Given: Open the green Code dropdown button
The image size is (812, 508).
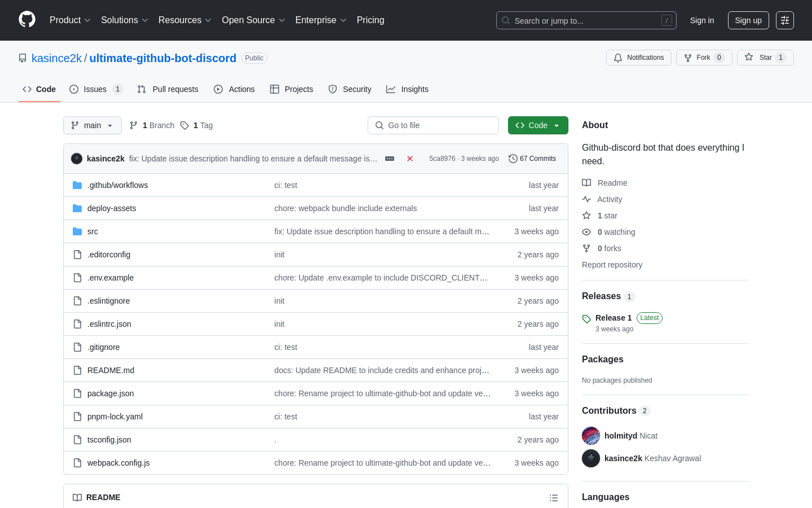Looking at the screenshot, I should (538, 125).
